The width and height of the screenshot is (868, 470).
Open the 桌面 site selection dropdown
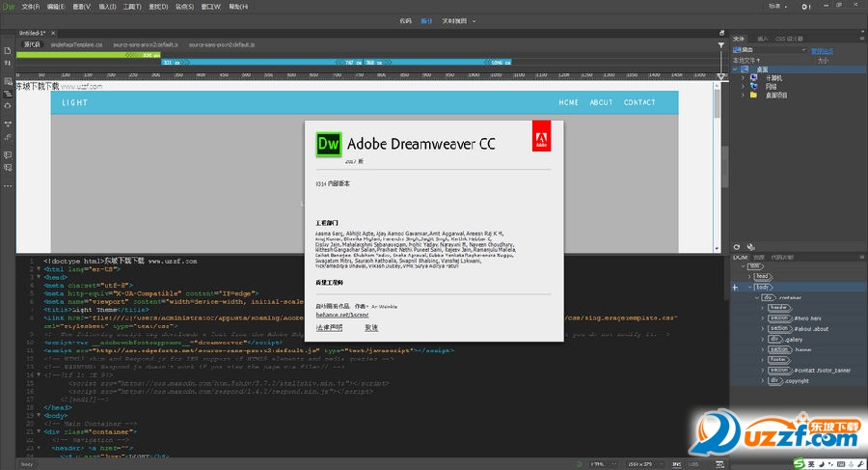(770, 50)
